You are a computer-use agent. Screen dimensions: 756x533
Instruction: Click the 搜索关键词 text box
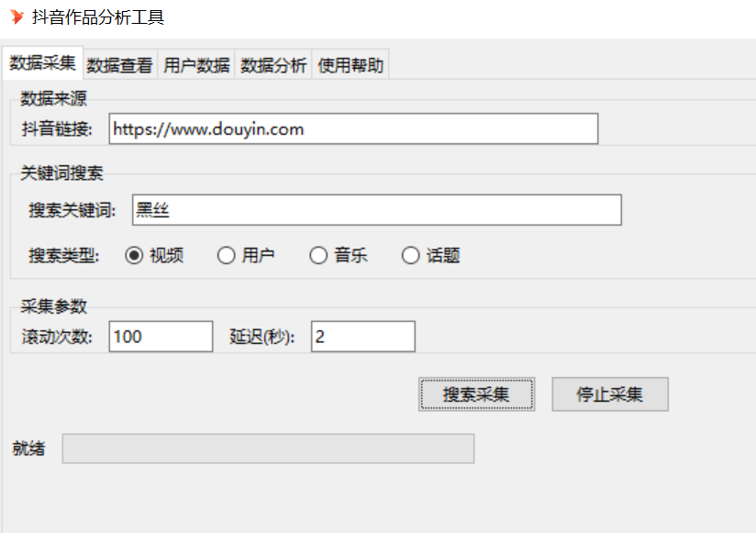pos(376,210)
